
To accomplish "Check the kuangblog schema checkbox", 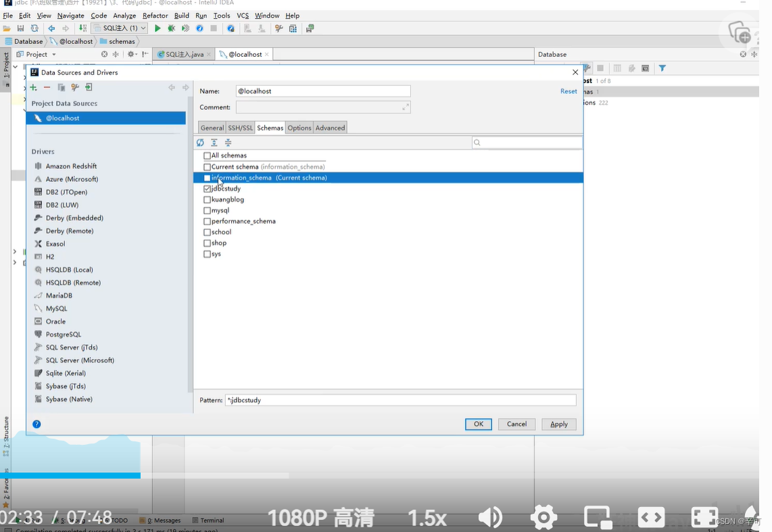I will [x=208, y=199].
